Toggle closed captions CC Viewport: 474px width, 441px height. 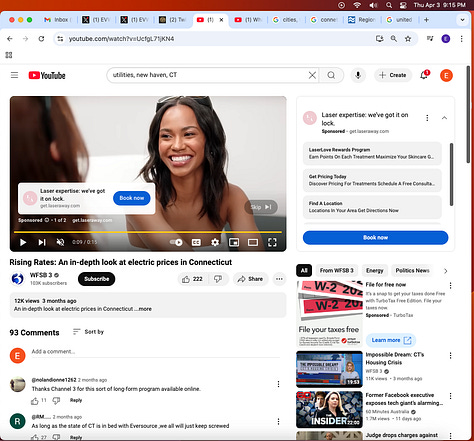pos(196,242)
